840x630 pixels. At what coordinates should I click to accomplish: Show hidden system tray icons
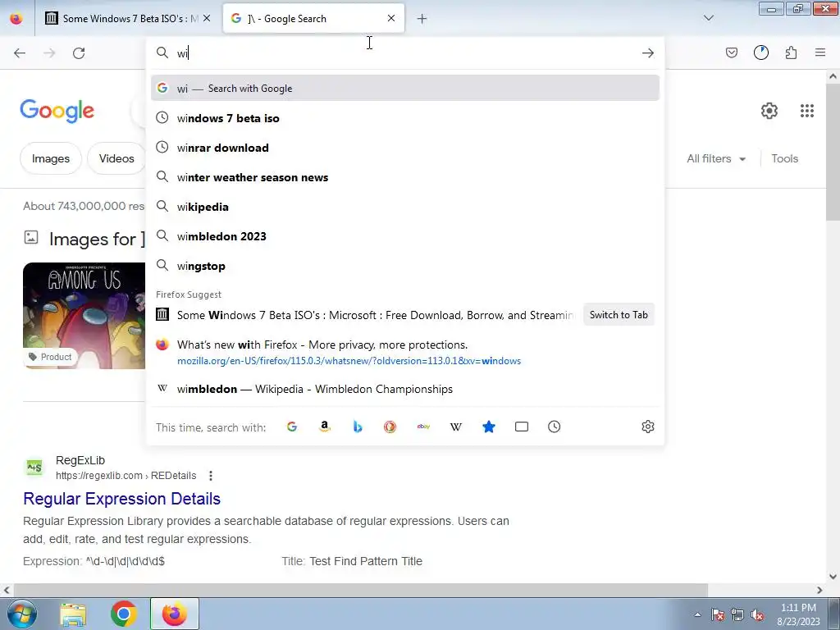[x=697, y=614]
